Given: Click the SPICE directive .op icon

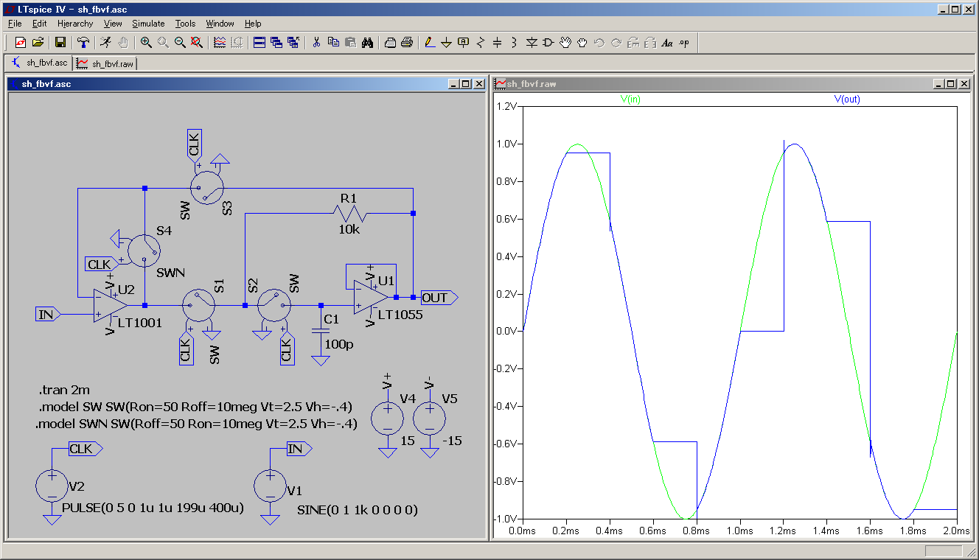Looking at the screenshot, I should tap(684, 43).
